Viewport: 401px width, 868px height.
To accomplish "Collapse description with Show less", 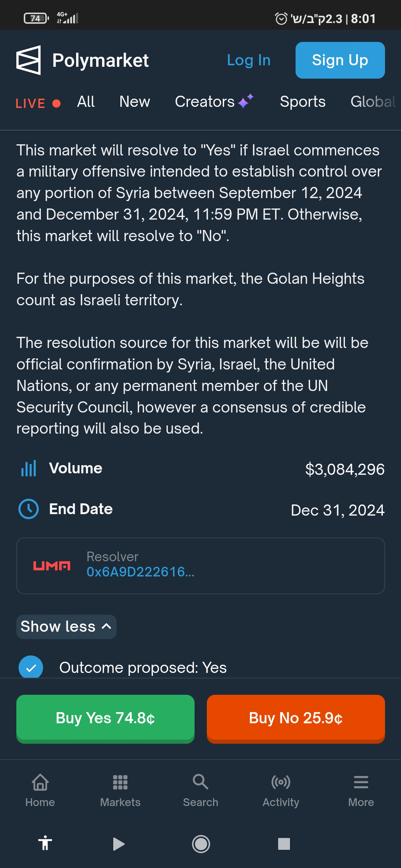I will pos(66,627).
